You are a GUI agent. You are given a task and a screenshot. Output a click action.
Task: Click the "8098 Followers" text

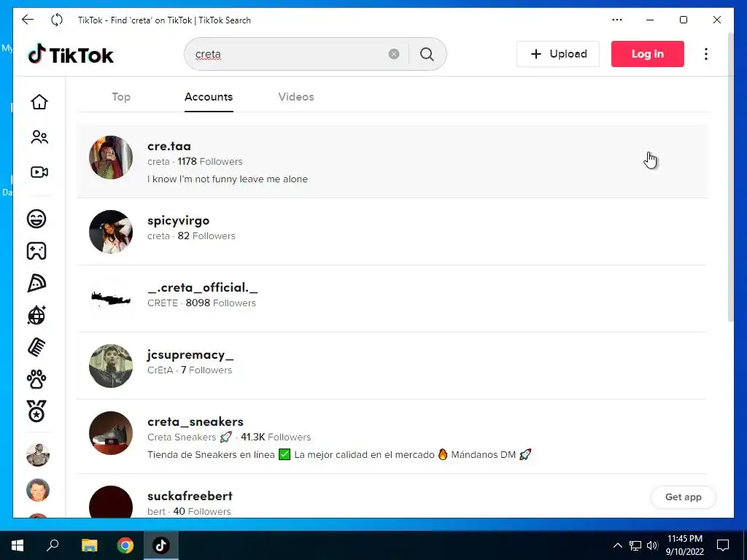220,303
